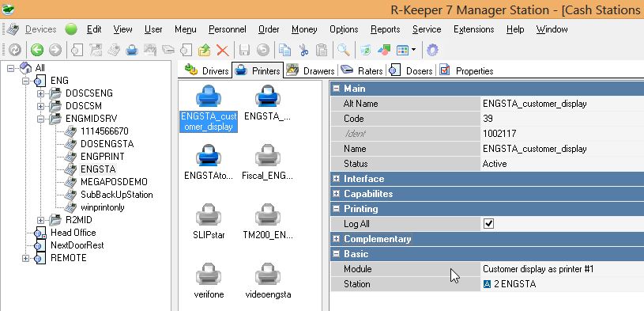
Task: Toggle the Log All checkbox
Action: [488, 224]
